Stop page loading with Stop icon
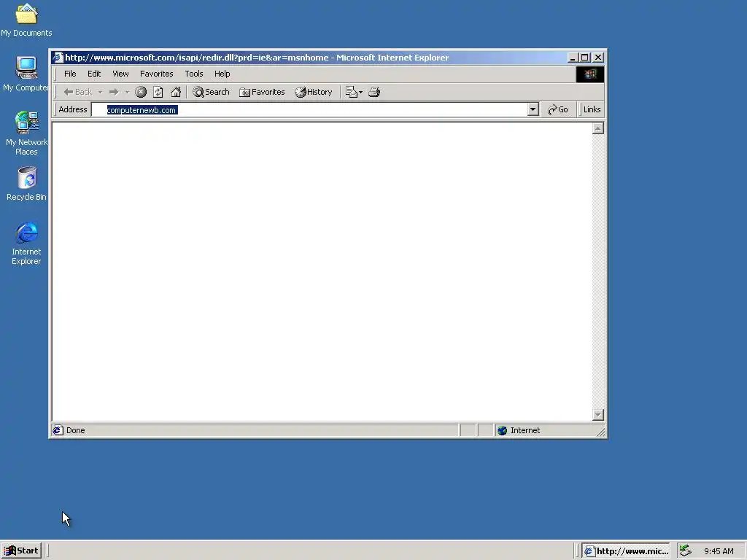 141,92
